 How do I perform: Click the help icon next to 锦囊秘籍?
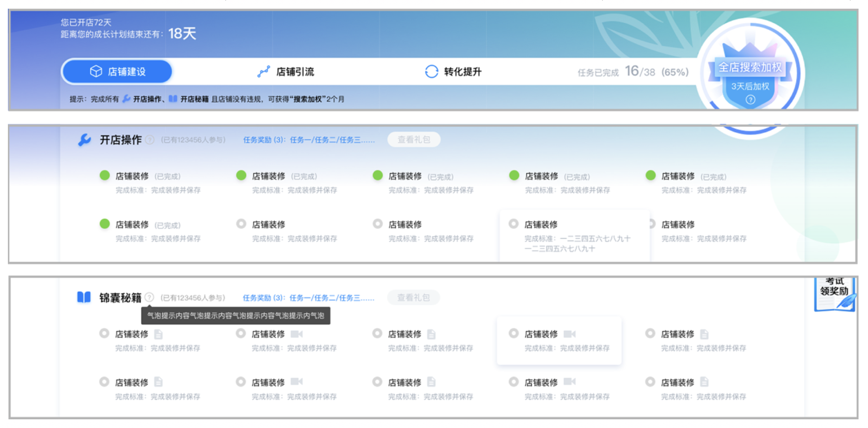point(149,297)
